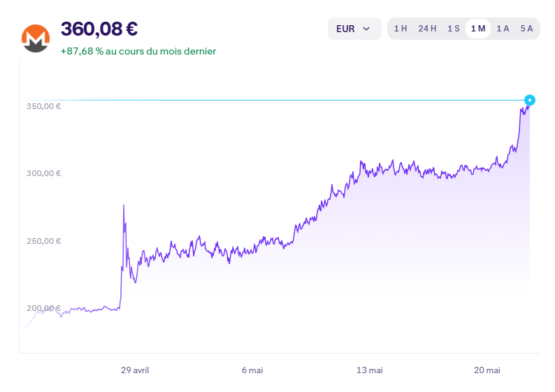Screen dimensions: 555x392
Task: Click the 300,00 € price axis label
Action: pos(44,173)
